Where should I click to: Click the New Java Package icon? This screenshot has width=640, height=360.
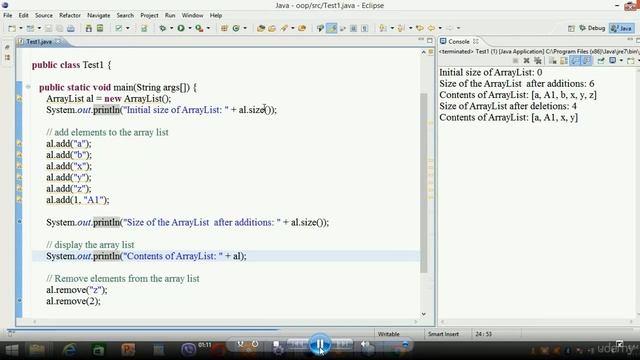224,28
